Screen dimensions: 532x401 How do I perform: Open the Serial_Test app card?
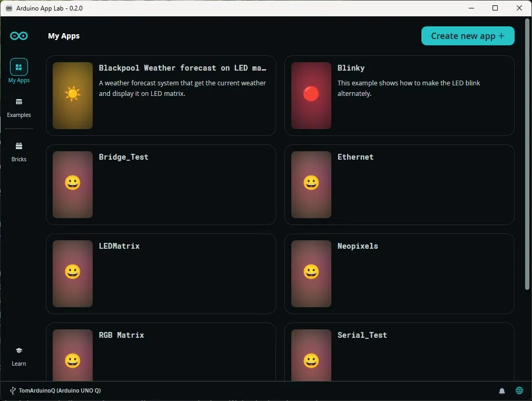pos(399,352)
